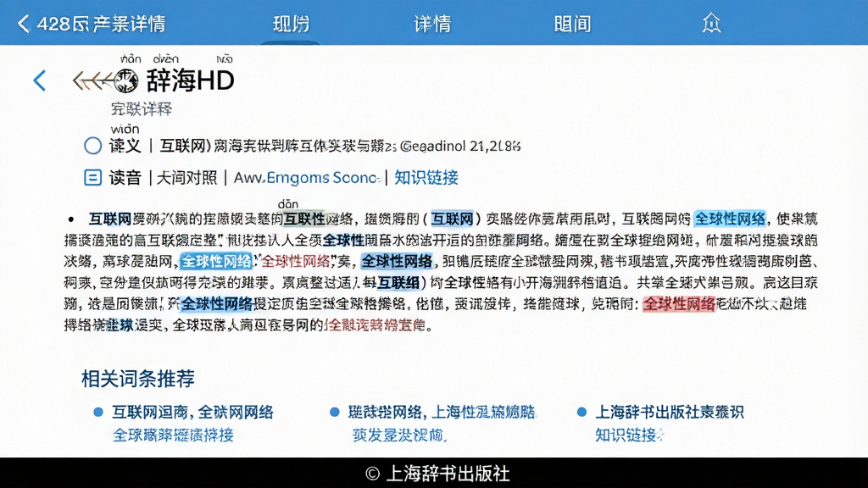Click the square list icon before 读音
This screenshot has width=868, height=488.
click(x=92, y=178)
